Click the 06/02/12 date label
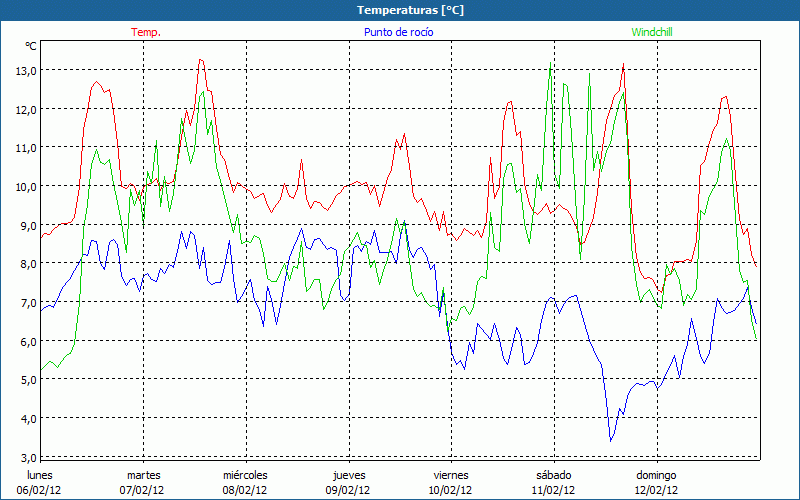The width and height of the screenshot is (800, 500). point(40,490)
